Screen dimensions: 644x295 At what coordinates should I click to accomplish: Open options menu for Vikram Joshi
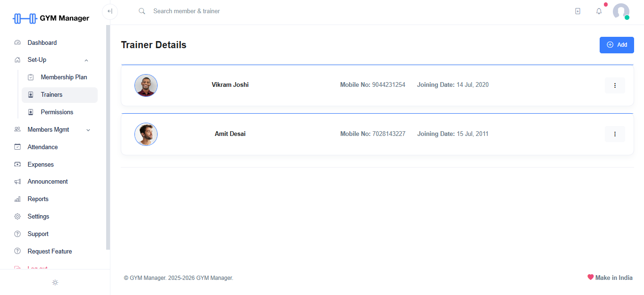(614, 85)
